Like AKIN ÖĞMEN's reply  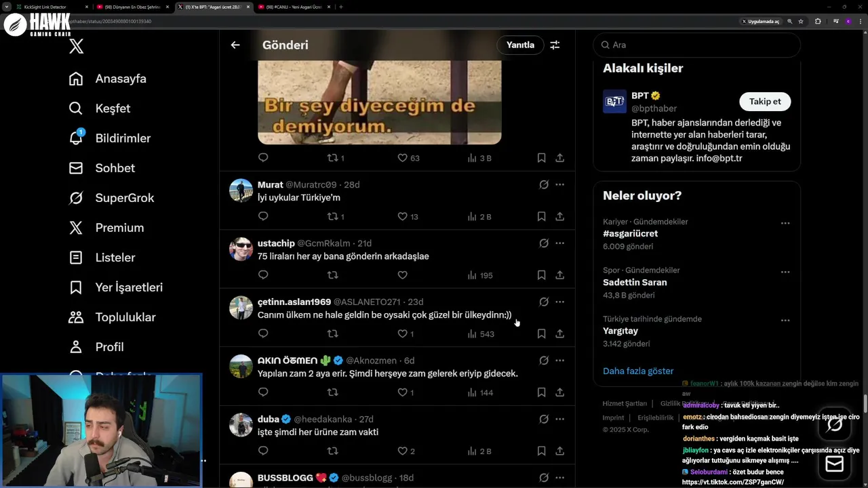point(402,392)
